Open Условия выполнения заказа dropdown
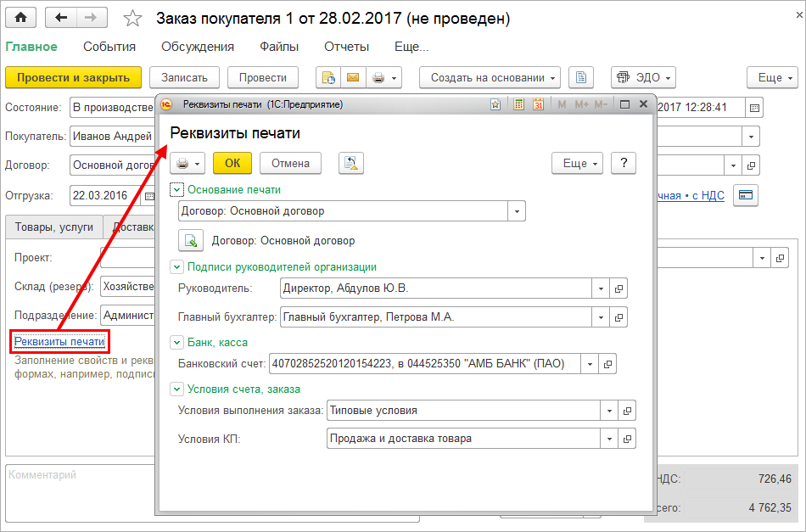 [x=609, y=411]
